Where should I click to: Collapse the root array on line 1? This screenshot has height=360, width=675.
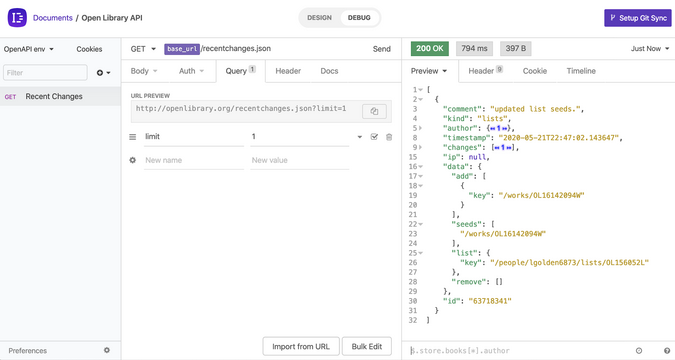tap(421, 90)
